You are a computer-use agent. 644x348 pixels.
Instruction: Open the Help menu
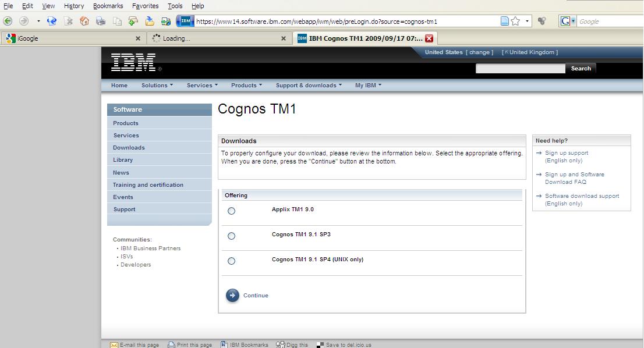point(197,6)
